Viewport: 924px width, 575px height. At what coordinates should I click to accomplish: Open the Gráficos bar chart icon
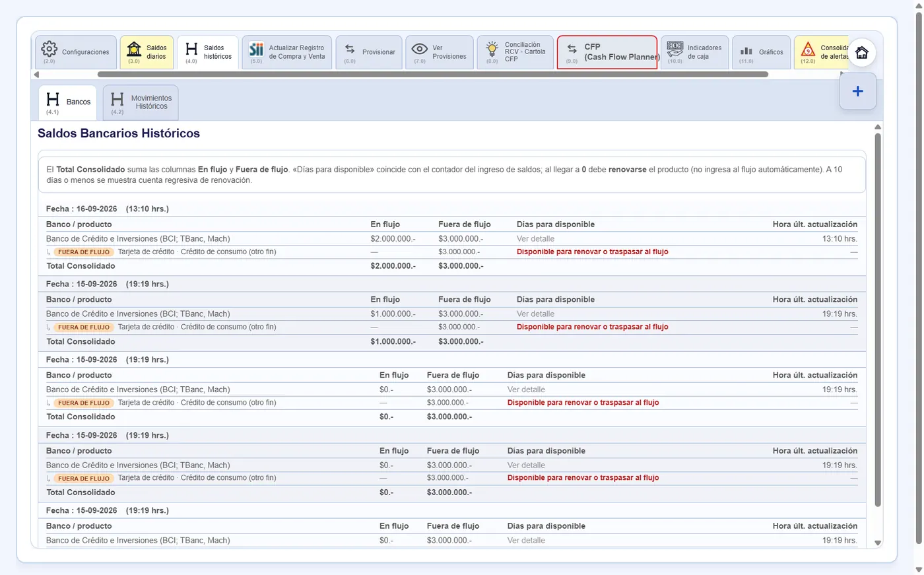746,51
